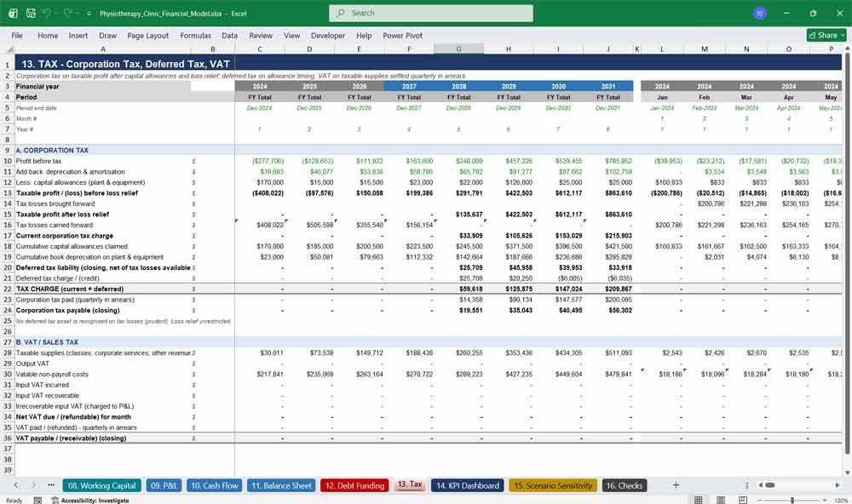Open the Developer ribbon tab
This screenshot has height=504, width=852.
tap(328, 35)
